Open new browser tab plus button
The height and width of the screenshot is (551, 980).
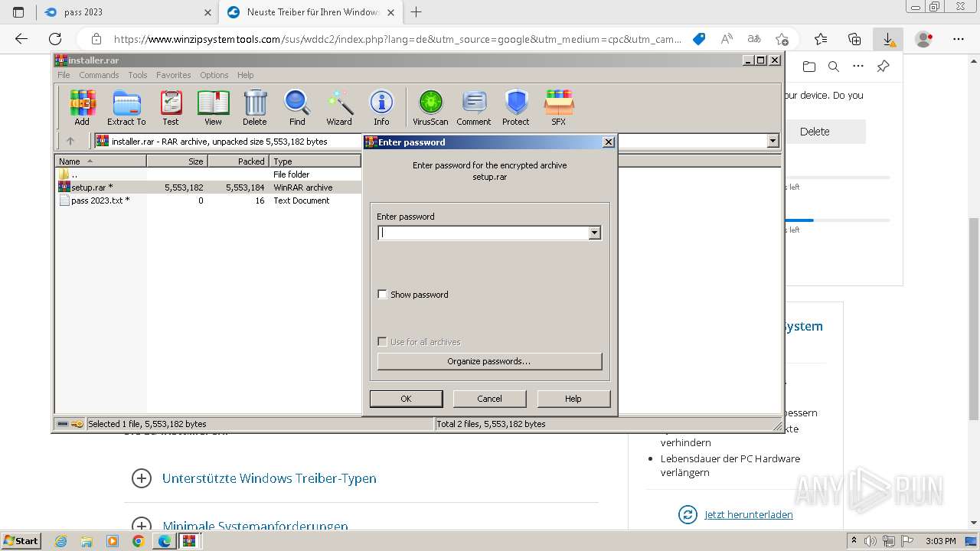tap(416, 12)
